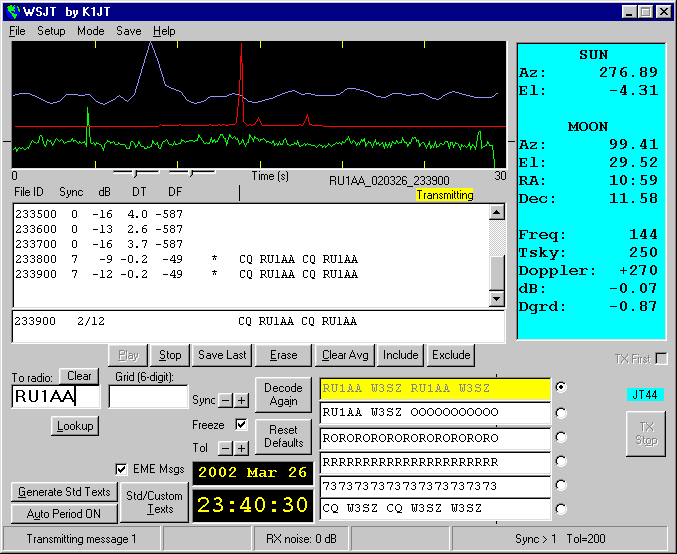Select radio for RU1AA W3SZ OOOO message
Image resolution: width=677 pixels, height=554 pixels.
tap(561, 413)
